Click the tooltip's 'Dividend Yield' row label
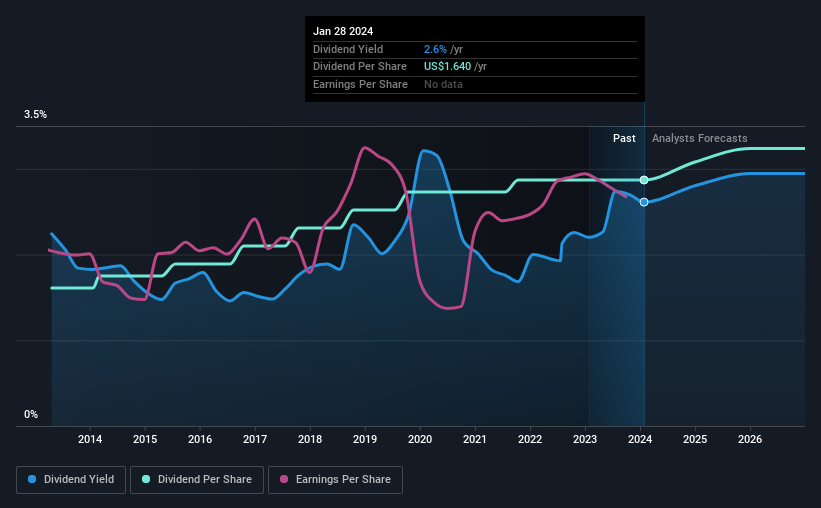This screenshot has height=508, width=821. coord(348,49)
